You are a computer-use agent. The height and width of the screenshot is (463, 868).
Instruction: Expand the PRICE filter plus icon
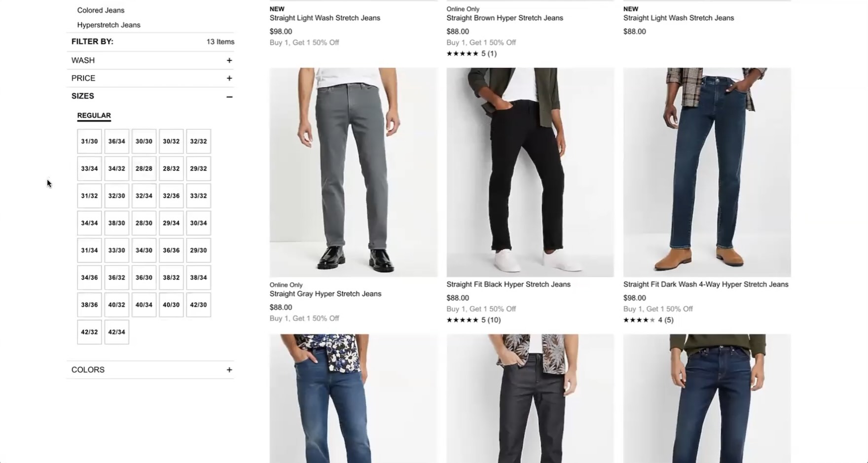click(x=229, y=78)
